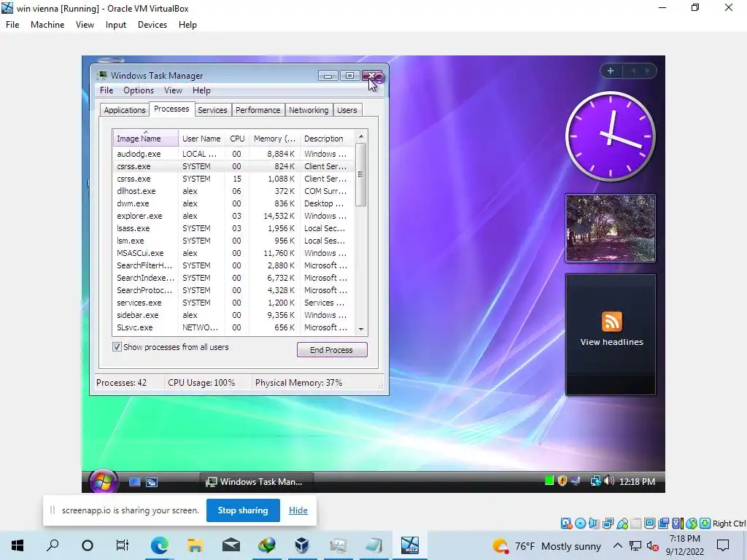This screenshot has height=560, width=747.
Task: Open File Explorer from host taskbar
Action: (x=195, y=545)
